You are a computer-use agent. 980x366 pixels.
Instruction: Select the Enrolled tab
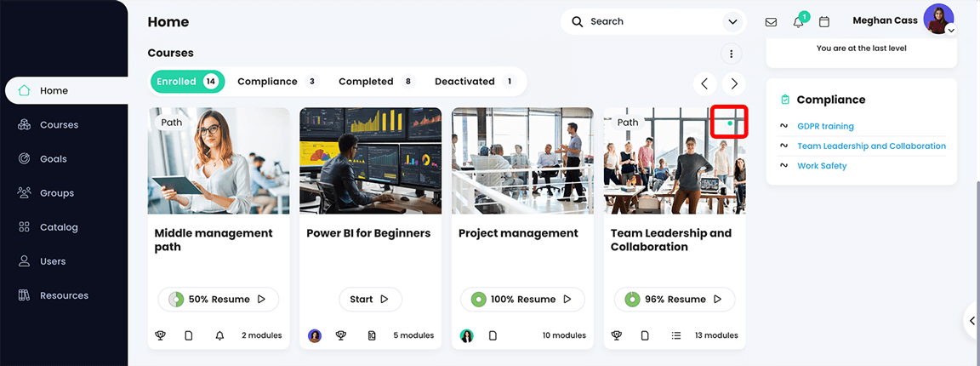187,82
